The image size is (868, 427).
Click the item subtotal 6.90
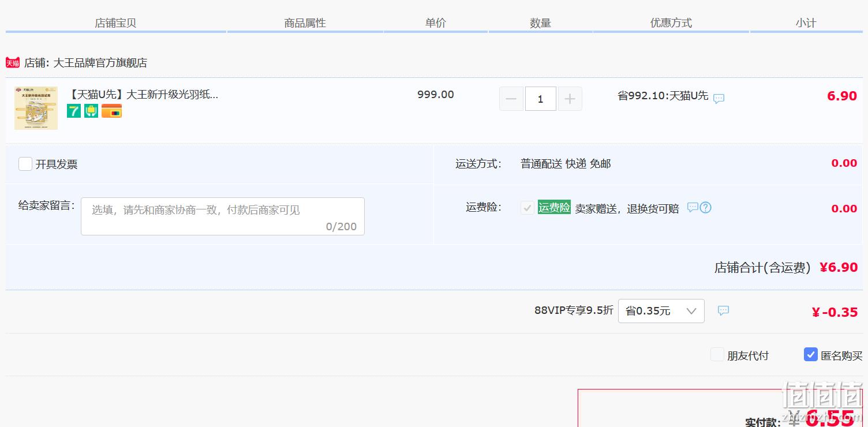click(842, 96)
